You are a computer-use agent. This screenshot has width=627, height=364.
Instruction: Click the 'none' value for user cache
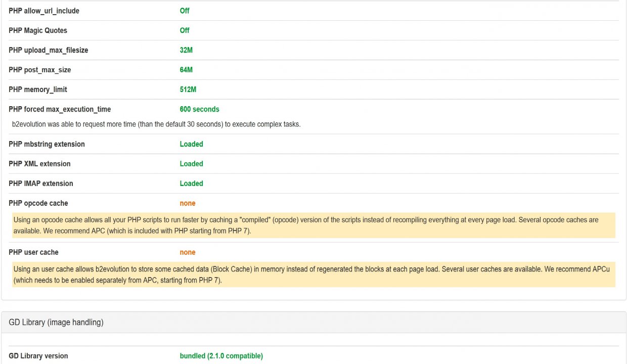tap(188, 252)
